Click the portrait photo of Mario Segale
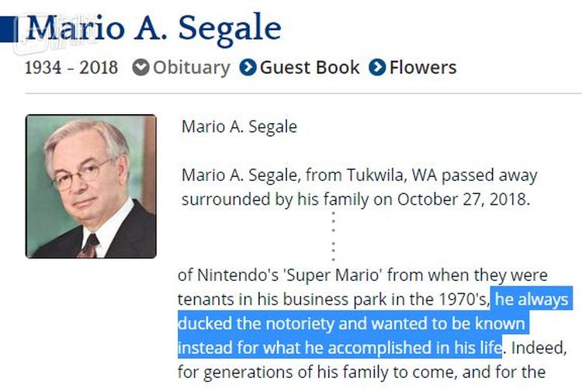The image size is (582, 392). click(x=91, y=186)
